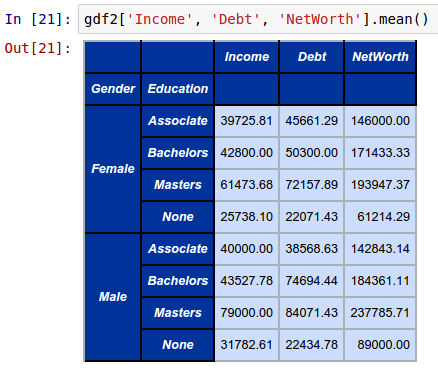Select income value 42800.00
This screenshot has width=438, height=372.
tap(247, 153)
